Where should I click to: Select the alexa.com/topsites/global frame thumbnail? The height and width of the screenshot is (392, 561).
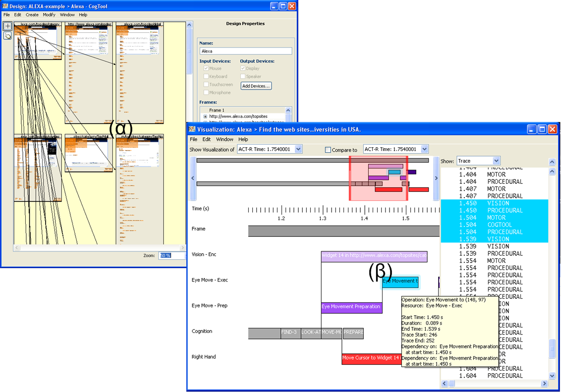140,73
